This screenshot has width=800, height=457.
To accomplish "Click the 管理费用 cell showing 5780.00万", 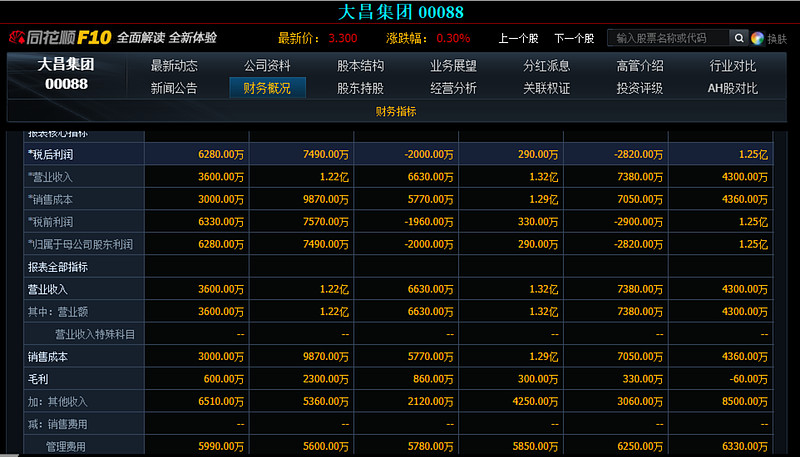I will click(406, 446).
